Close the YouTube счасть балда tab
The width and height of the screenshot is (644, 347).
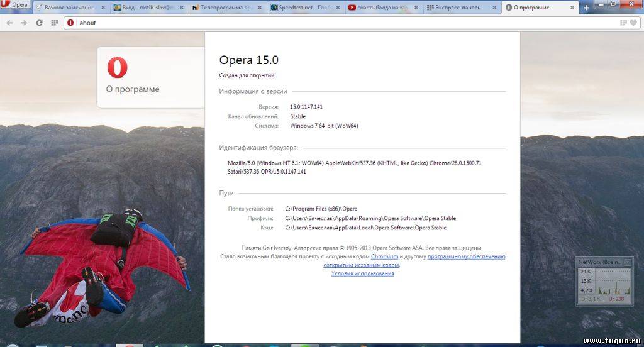coord(416,8)
